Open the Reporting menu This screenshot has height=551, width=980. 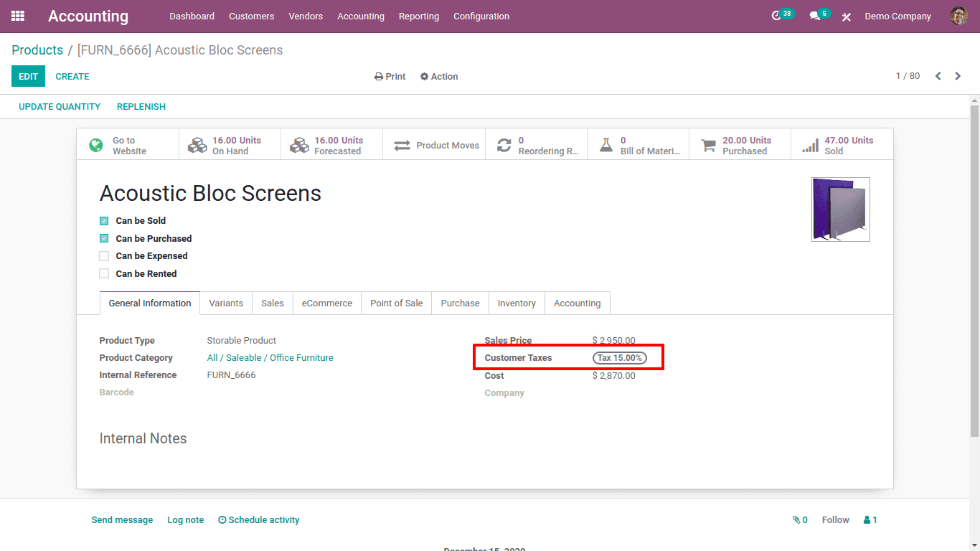point(419,16)
